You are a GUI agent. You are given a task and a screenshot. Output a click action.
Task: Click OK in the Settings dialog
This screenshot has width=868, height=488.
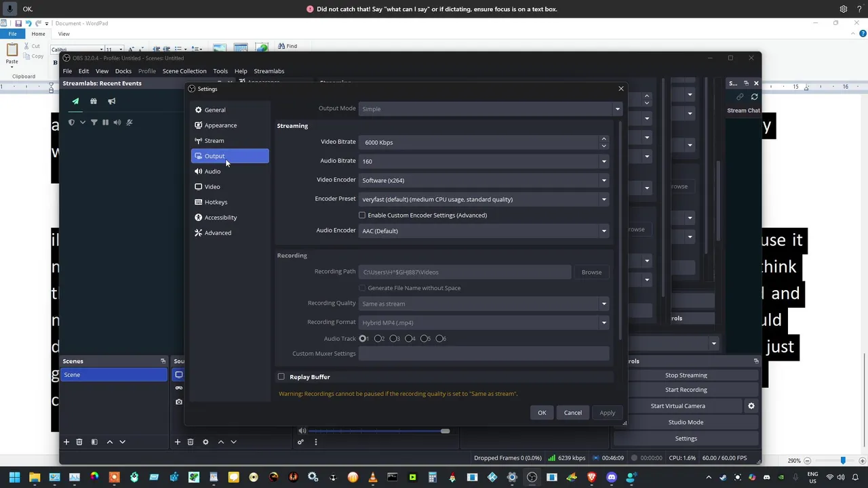542,413
